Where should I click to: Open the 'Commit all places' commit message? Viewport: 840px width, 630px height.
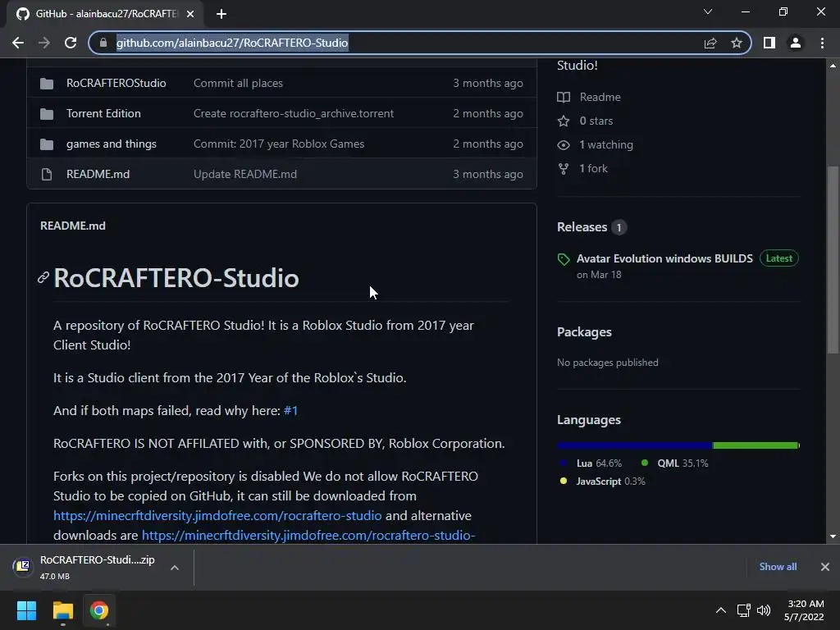[238, 83]
